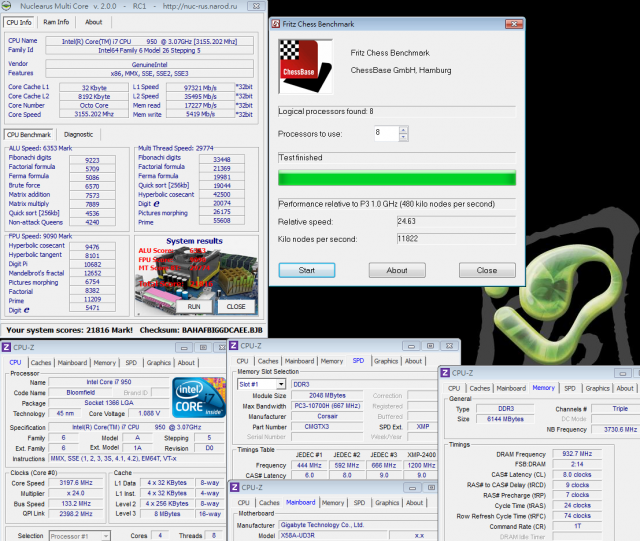This screenshot has height=541, width=640.
Task: Click the Kilo nodes per second value 11822
Action: [x=456, y=239]
